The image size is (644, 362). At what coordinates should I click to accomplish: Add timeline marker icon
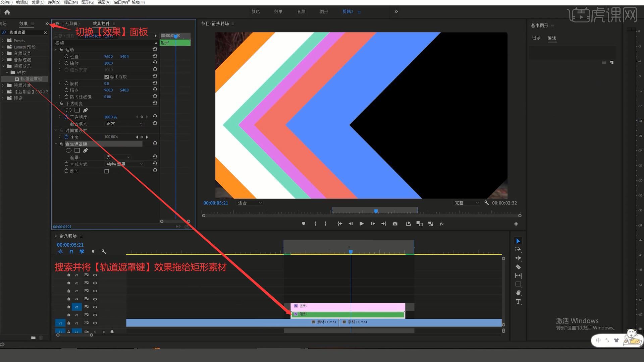click(x=93, y=251)
